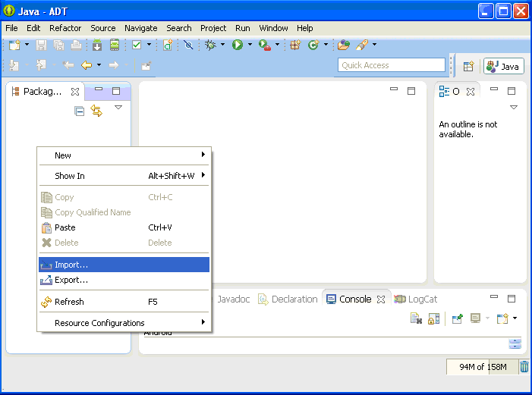Choose Export... from the context menu
This screenshot has height=395, width=532.
[x=124, y=280]
